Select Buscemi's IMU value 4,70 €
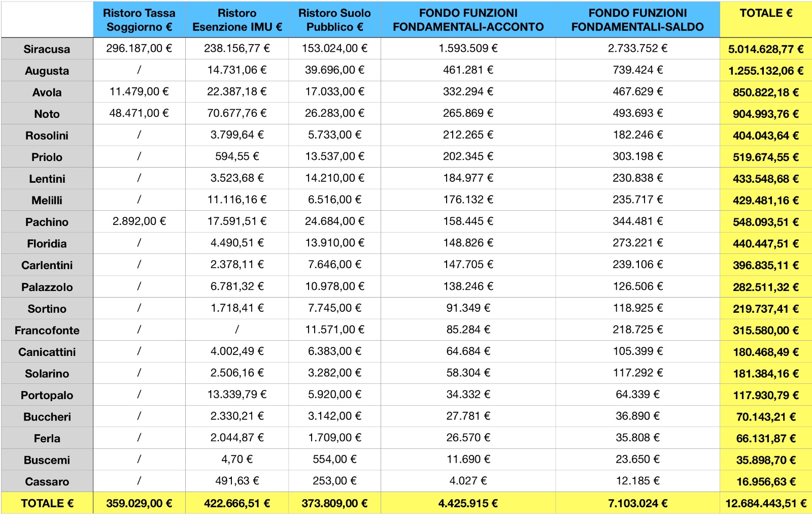This screenshot has width=812, height=522. click(x=237, y=460)
